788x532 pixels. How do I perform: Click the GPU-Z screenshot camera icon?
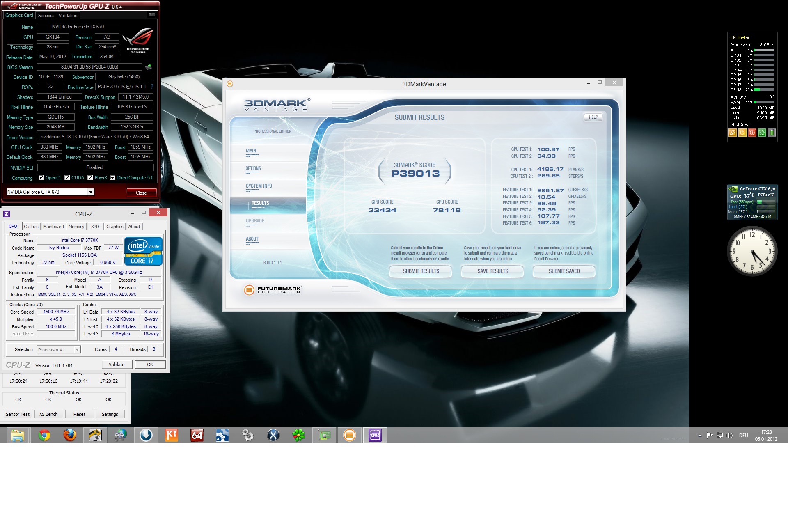(x=152, y=15)
